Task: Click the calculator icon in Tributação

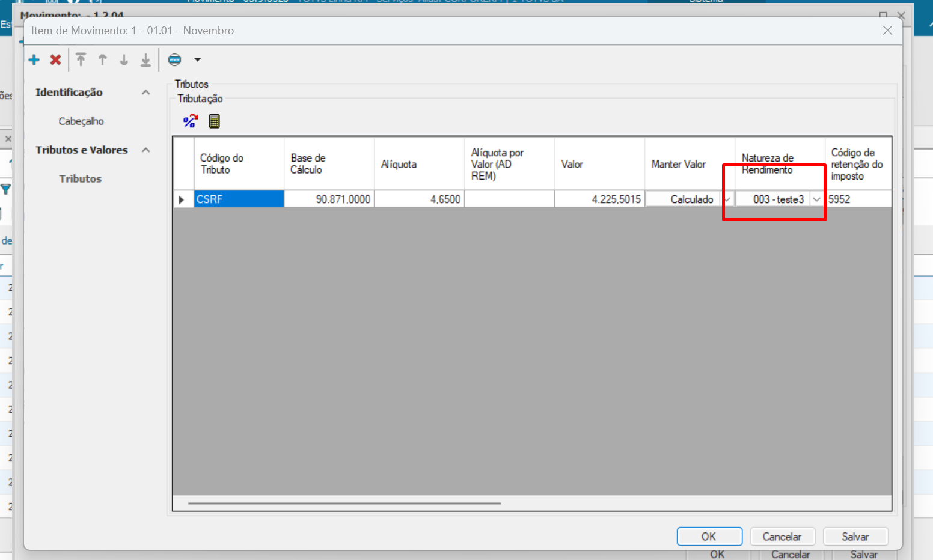Action: [214, 121]
